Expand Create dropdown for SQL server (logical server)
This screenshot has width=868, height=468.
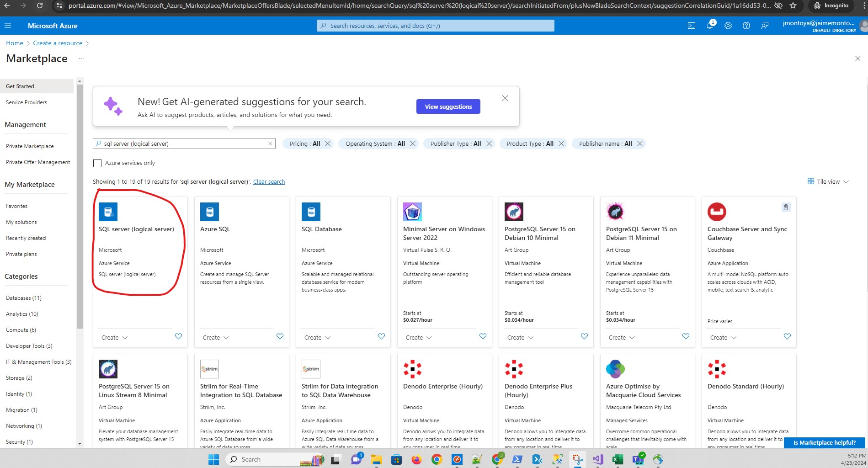coord(114,337)
